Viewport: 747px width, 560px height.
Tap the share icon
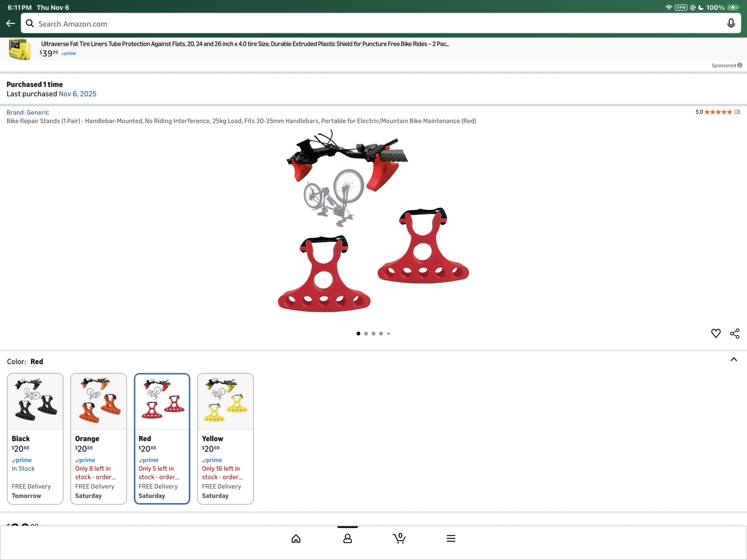click(x=735, y=333)
